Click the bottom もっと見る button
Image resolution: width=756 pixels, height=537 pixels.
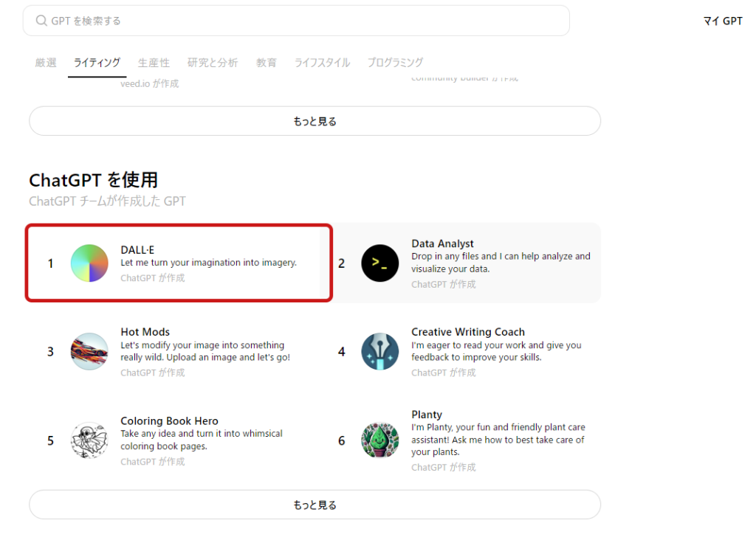point(315,505)
